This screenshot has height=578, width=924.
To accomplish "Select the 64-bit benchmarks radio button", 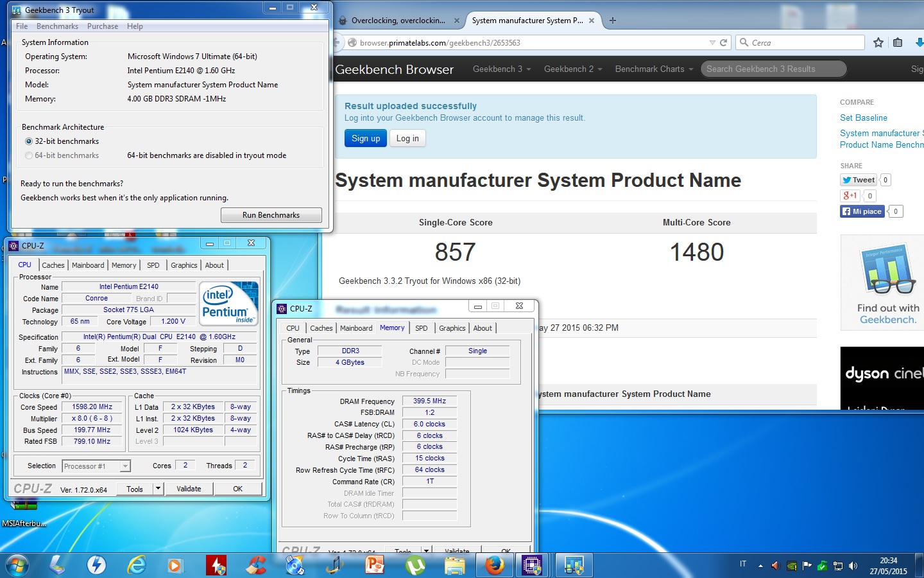I will [28, 155].
